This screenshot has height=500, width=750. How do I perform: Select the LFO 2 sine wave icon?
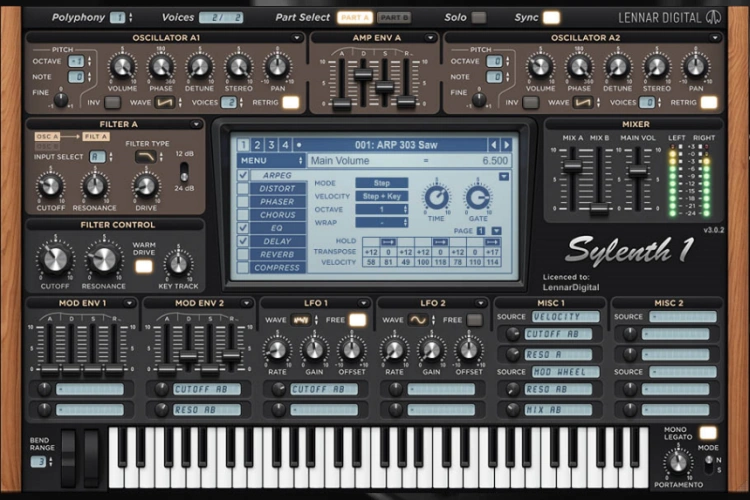click(418, 320)
